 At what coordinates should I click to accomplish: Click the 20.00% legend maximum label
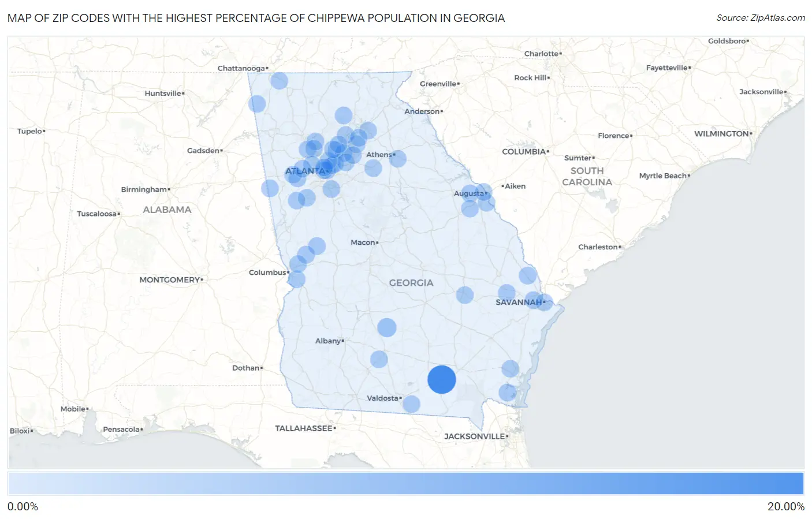(785, 507)
